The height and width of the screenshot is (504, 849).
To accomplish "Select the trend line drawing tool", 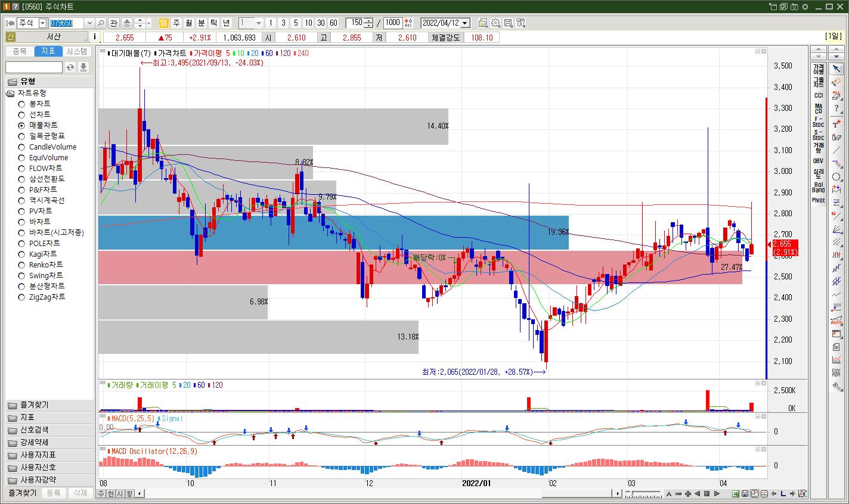I will tap(837, 150).
